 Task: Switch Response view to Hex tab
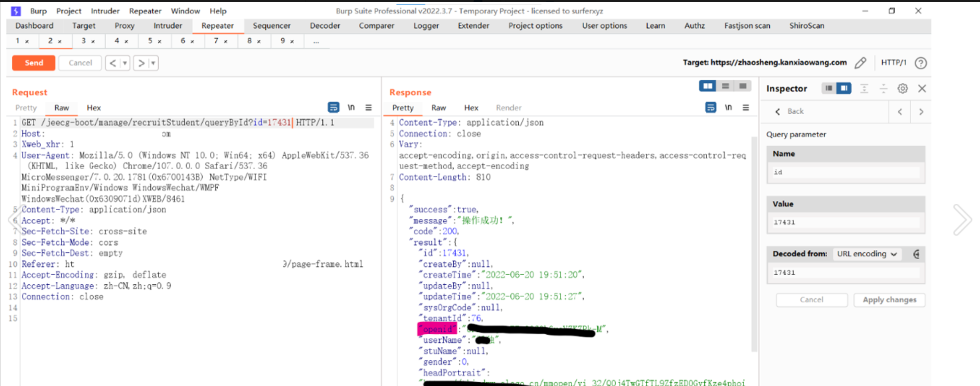pos(471,108)
